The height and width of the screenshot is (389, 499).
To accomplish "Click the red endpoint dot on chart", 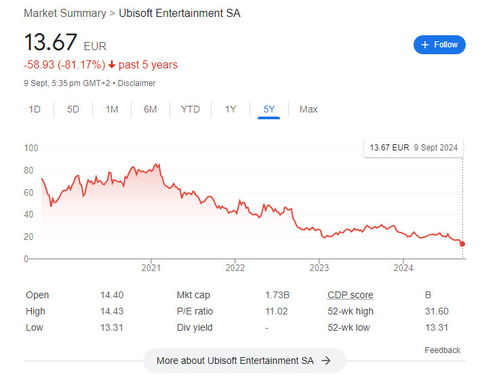I will [x=462, y=244].
